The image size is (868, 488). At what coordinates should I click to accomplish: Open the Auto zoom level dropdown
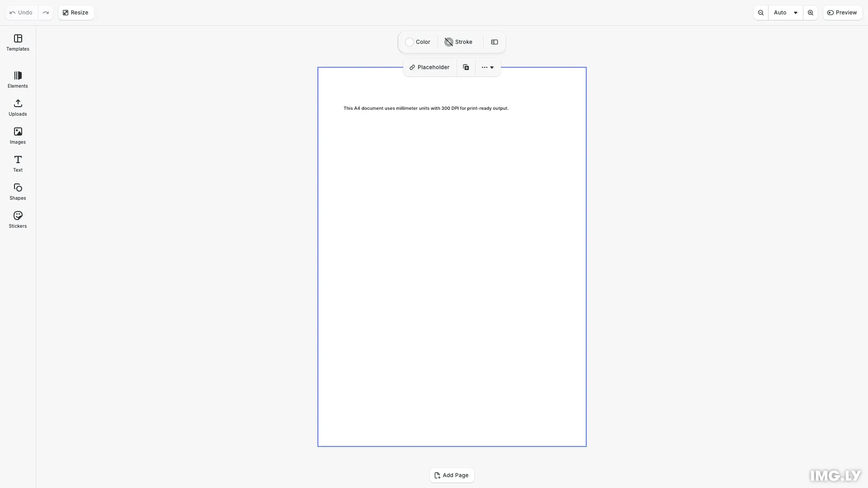[x=785, y=12]
